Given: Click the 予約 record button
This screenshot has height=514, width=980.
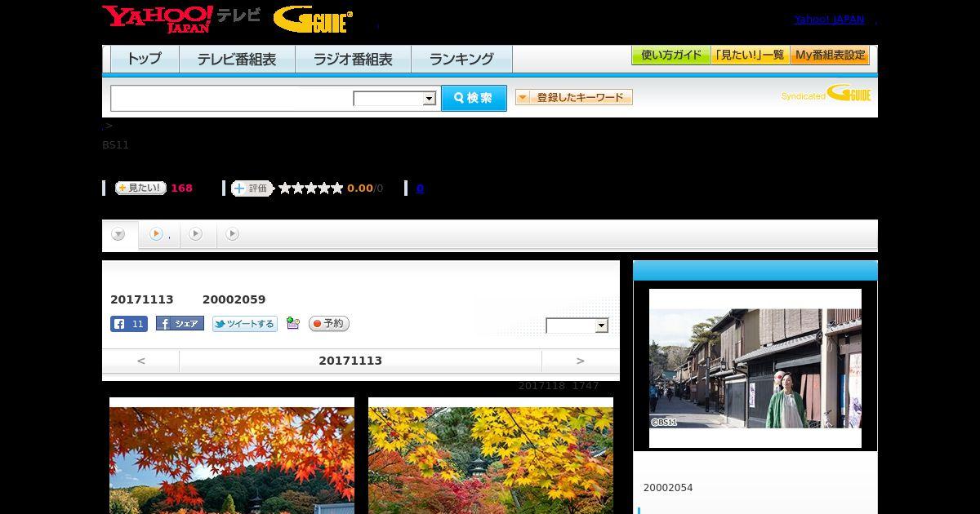Looking at the screenshot, I should (x=329, y=324).
